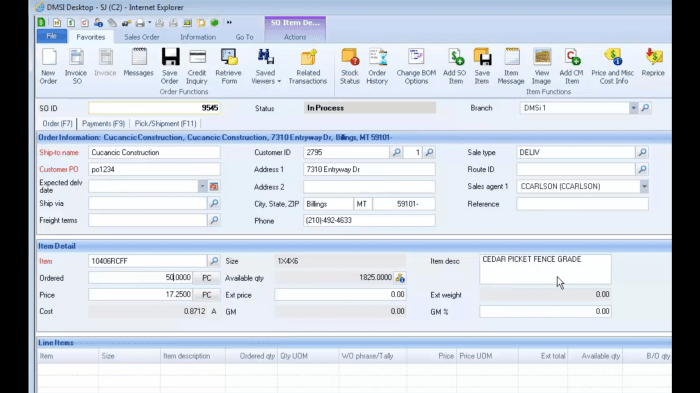Open the Go To ribbon tab
Image resolution: width=700 pixels, height=393 pixels.
point(244,37)
